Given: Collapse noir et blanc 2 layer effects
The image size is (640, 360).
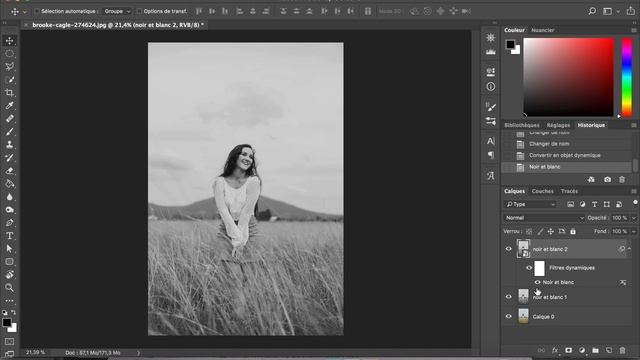Looking at the screenshot, I should 629,249.
